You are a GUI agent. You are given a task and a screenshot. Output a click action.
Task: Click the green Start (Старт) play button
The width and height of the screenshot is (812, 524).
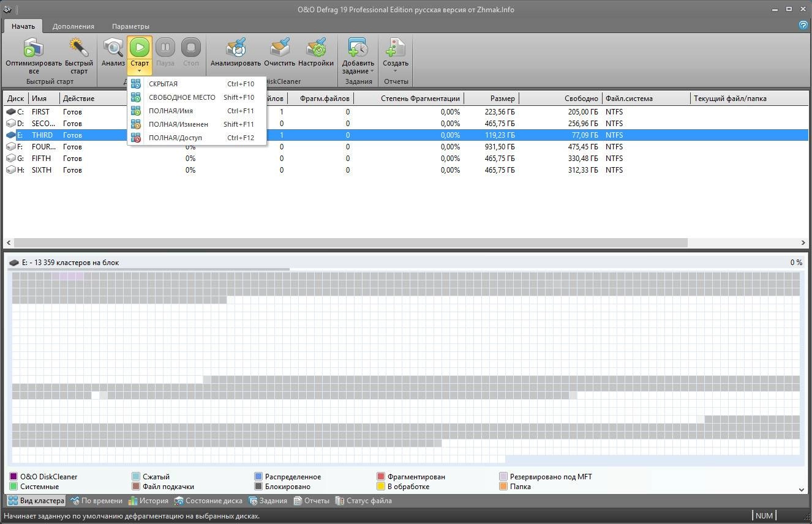pos(140,47)
